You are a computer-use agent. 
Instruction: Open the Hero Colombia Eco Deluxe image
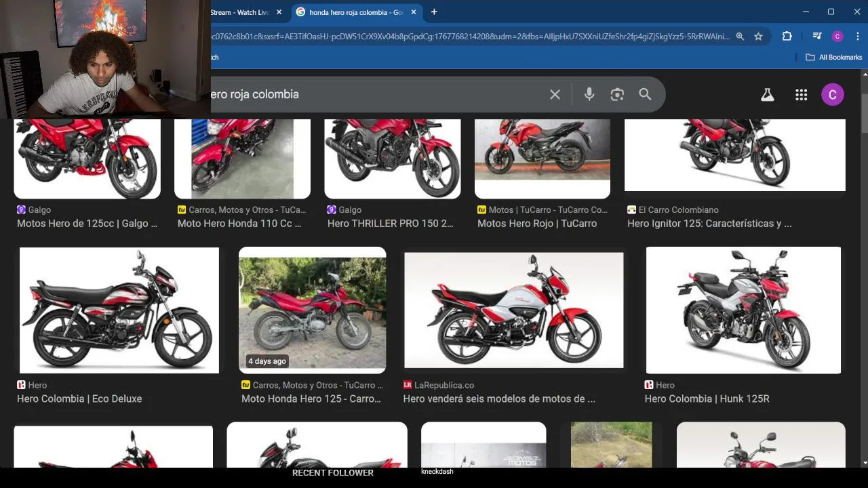pyautogui.click(x=119, y=310)
